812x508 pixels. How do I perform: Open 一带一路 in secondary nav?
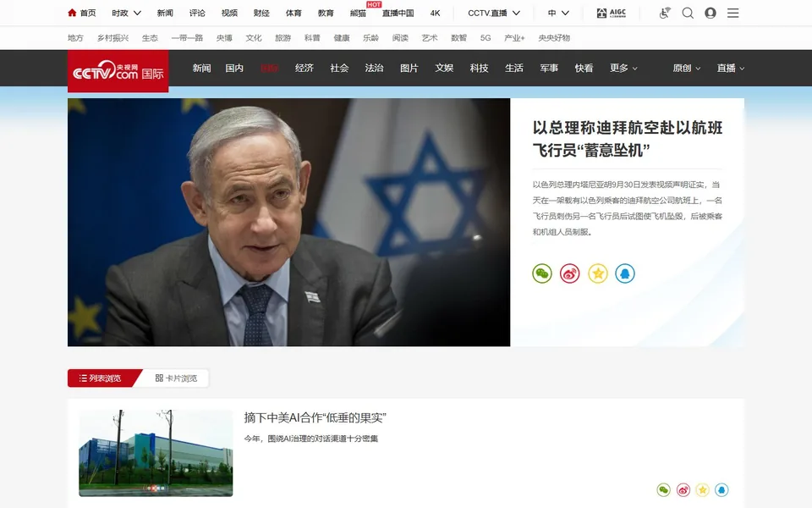coord(187,38)
